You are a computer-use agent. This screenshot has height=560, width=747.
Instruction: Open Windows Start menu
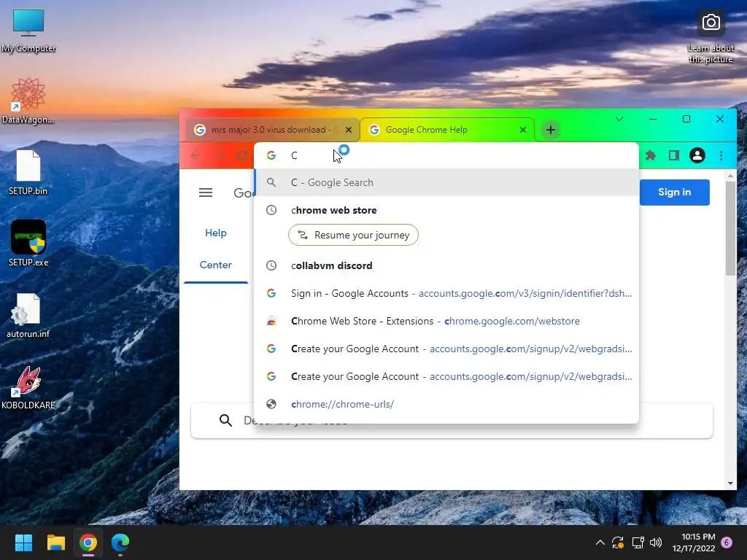tap(23, 542)
